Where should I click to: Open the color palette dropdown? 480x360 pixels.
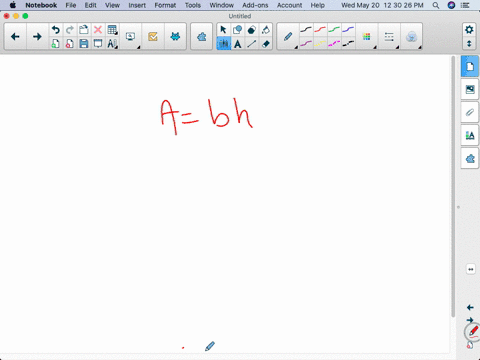coord(367,37)
